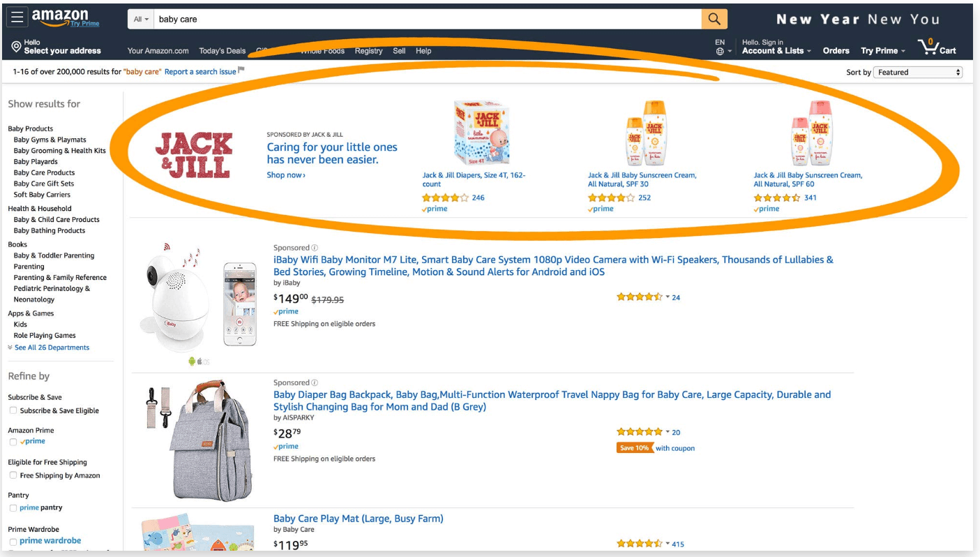This screenshot has width=980, height=557.
Task: Open the hamburger navigation menu
Action: pyautogui.click(x=17, y=18)
